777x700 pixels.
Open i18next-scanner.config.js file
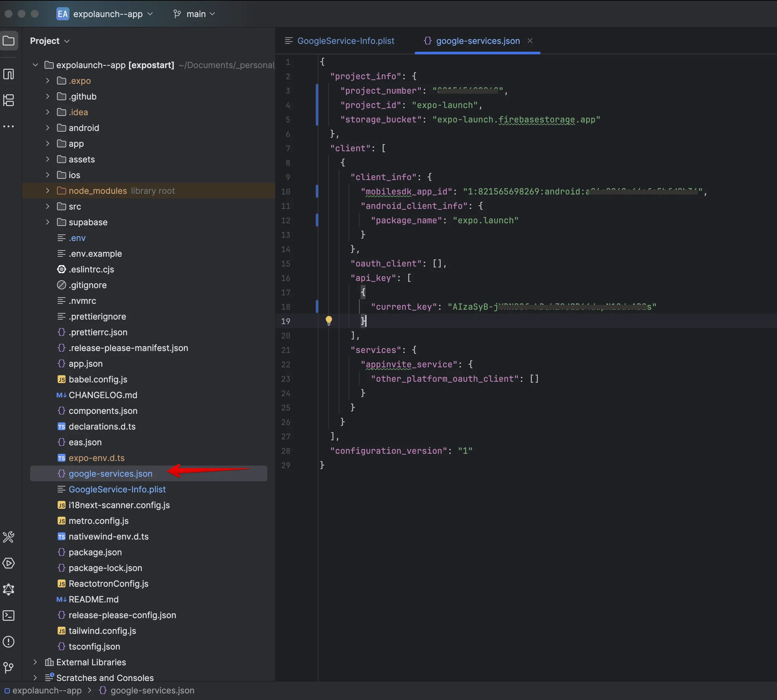click(119, 506)
